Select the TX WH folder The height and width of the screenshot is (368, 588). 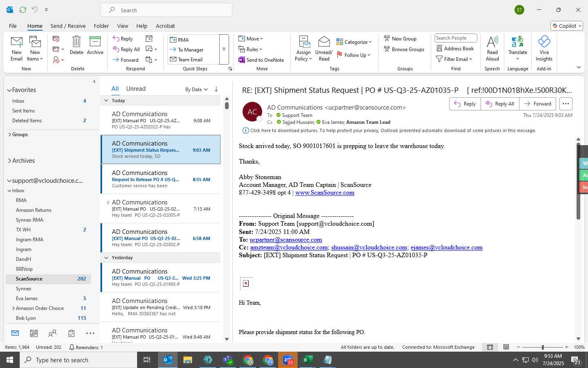48,230
